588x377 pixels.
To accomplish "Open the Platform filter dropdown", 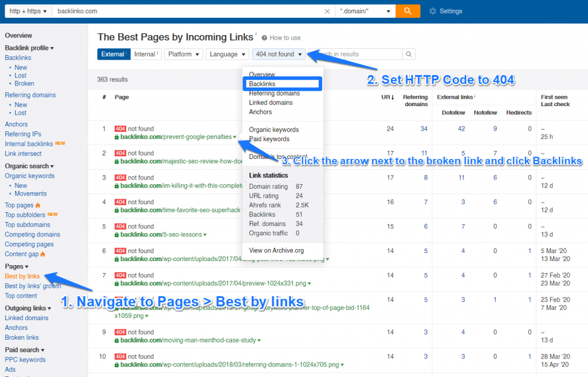I will (184, 55).
